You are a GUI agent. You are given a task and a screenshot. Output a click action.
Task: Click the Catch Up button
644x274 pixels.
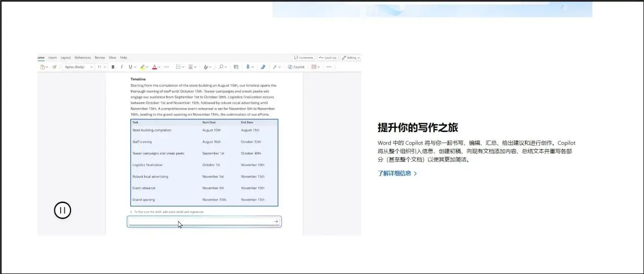click(x=328, y=58)
